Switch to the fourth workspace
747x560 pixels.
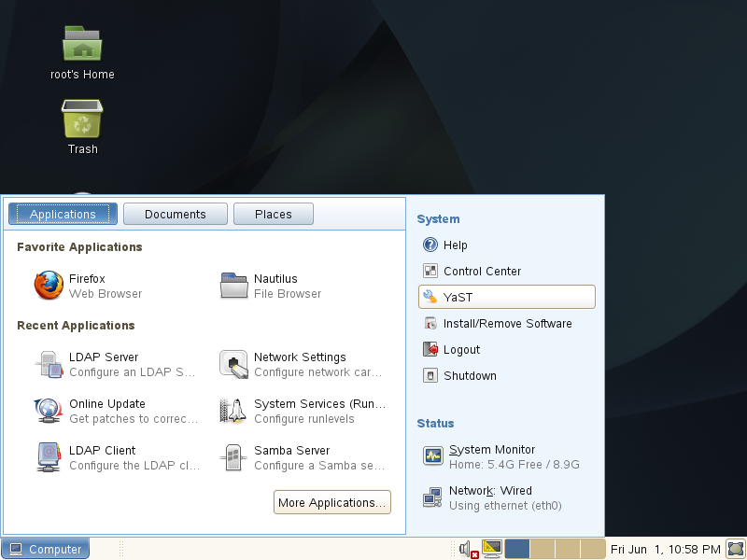point(593,549)
